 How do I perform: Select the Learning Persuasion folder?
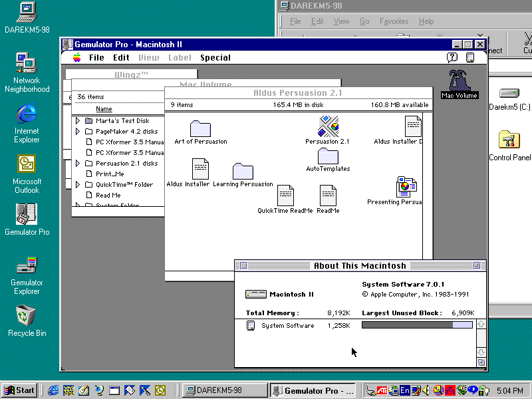point(243,172)
